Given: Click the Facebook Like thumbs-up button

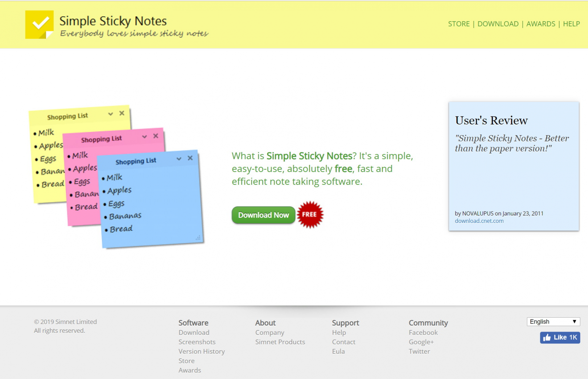Looking at the screenshot, I should 559,338.
